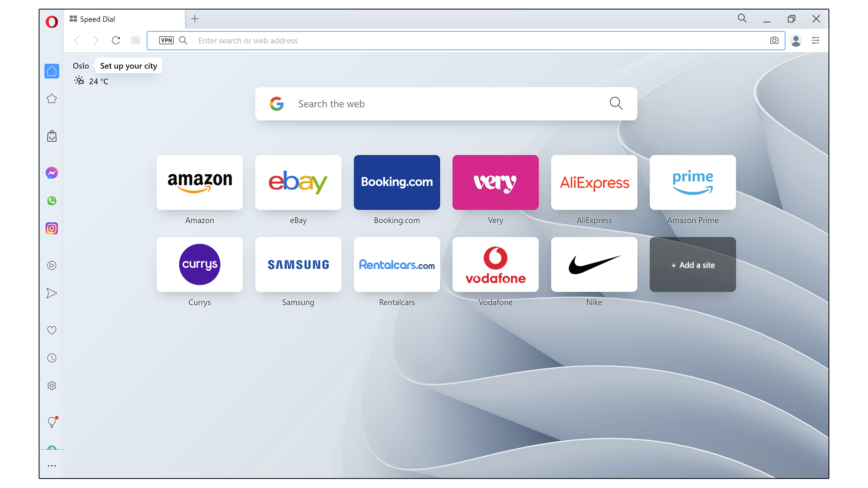Expand tab grid/tile view options
Screen dimensions: 868x488
[x=135, y=40]
